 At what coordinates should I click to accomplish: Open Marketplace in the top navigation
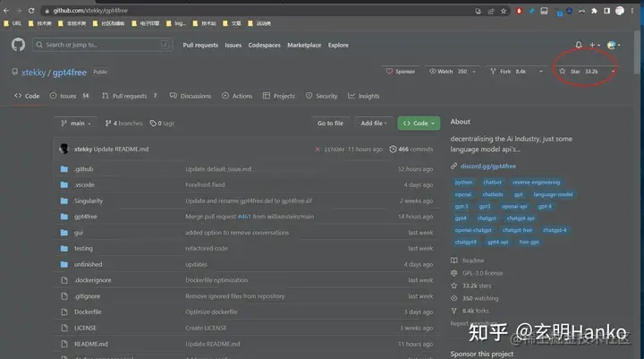(x=304, y=46)
